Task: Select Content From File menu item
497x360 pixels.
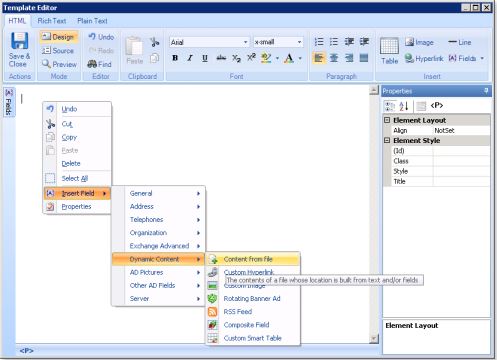Action: coord(253,259)
